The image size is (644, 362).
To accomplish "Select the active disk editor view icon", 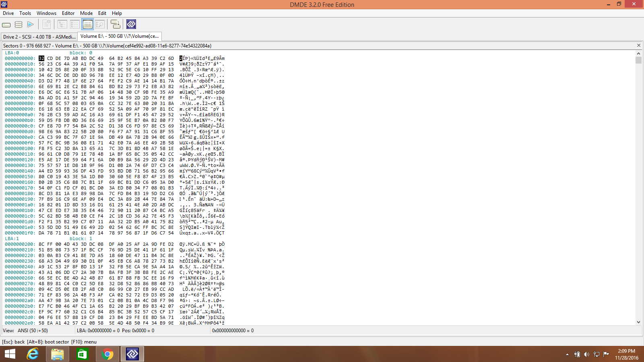I will coord(87,24).
